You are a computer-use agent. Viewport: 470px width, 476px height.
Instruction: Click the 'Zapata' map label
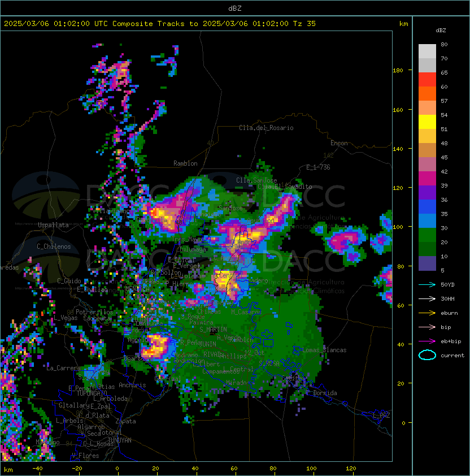125,421
